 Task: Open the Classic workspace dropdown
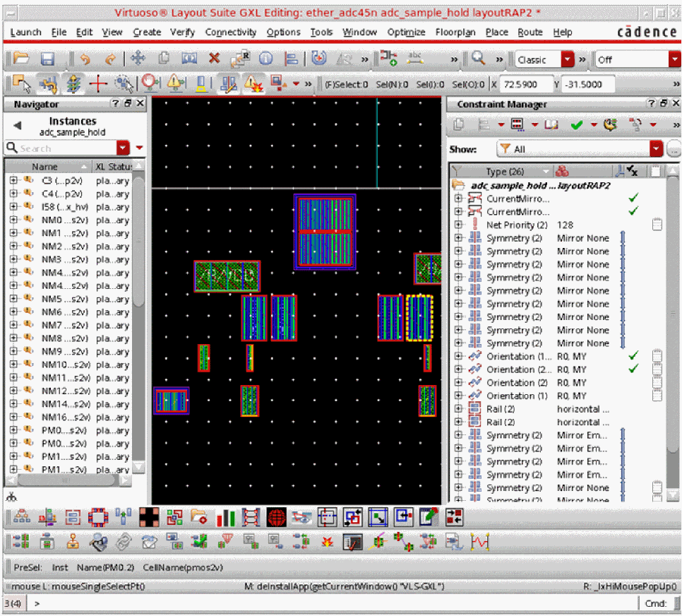(x=569, y=60)
